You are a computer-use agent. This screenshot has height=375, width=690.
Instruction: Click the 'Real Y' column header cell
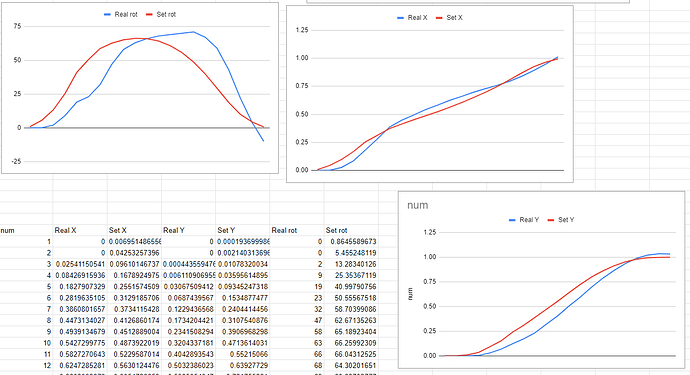point(188,230)
